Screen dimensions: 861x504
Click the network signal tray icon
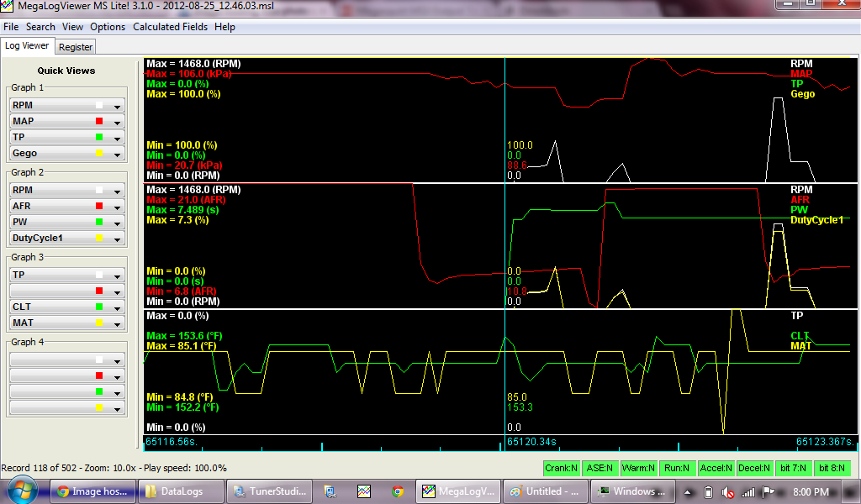coord(747,492)
